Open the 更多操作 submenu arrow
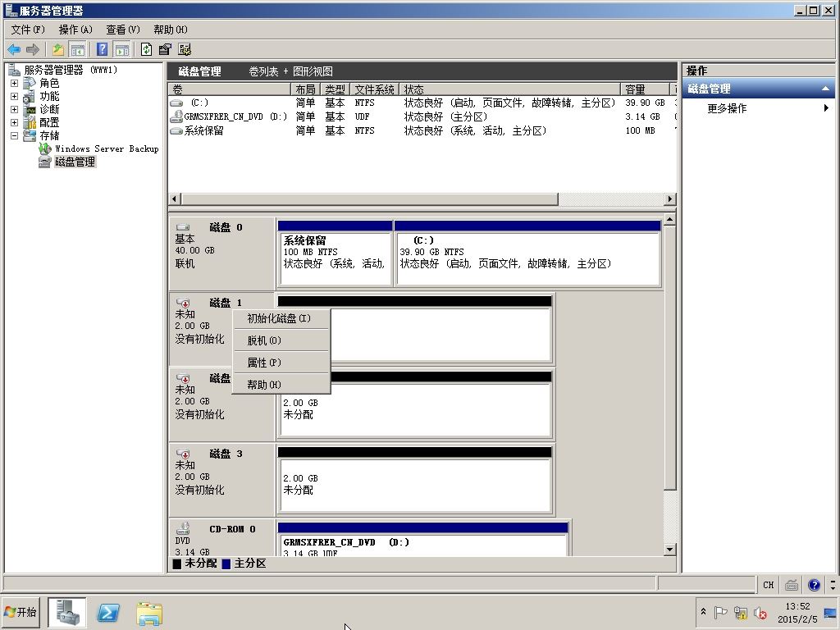The height and width of the screenshot is (630, 840). click(x=827, y=108)
